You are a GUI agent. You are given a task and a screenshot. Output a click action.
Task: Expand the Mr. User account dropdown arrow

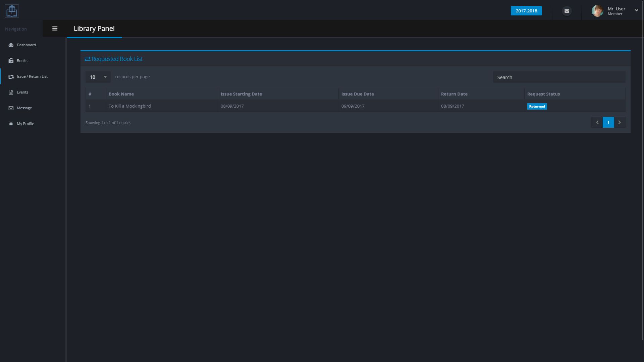[636, 10]
